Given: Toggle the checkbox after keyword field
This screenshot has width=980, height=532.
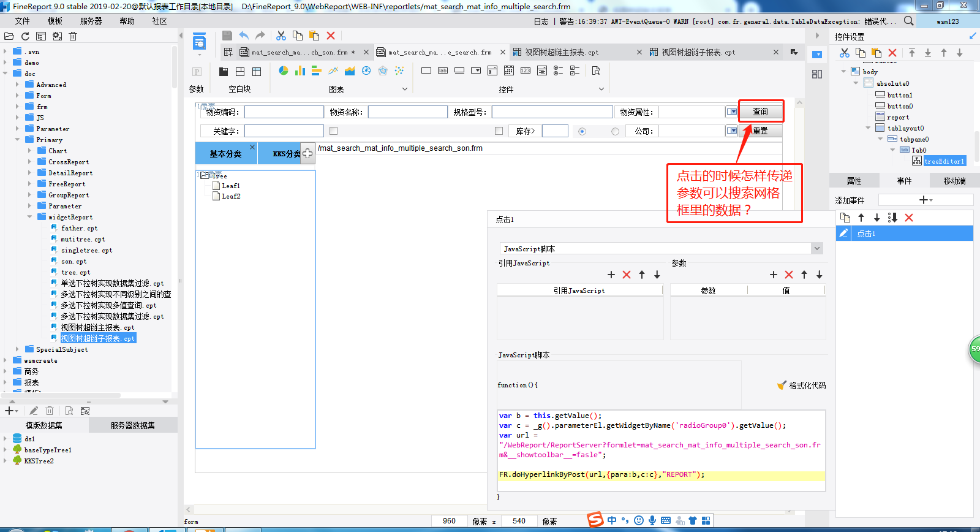Looking at the screenshot, I should coord(334,131).
